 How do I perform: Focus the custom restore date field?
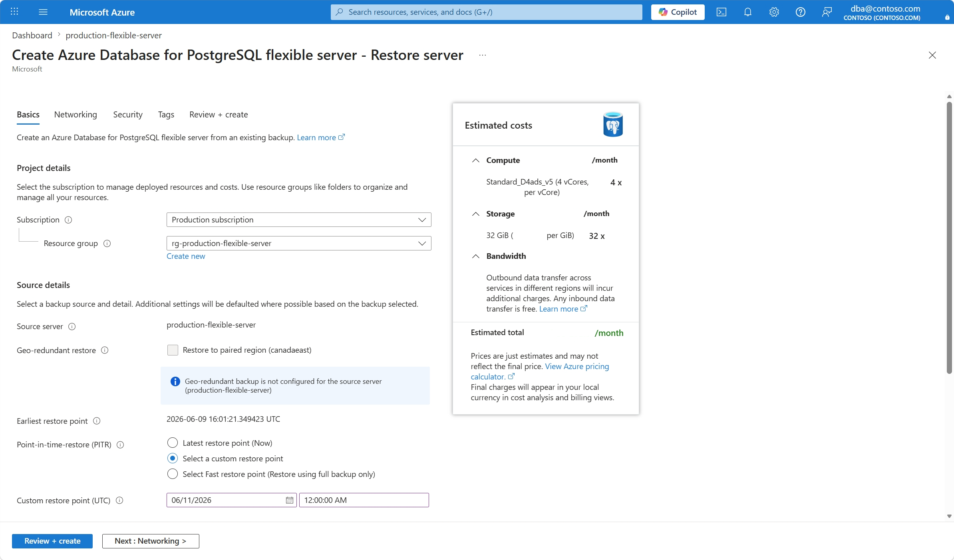[231, 500]
